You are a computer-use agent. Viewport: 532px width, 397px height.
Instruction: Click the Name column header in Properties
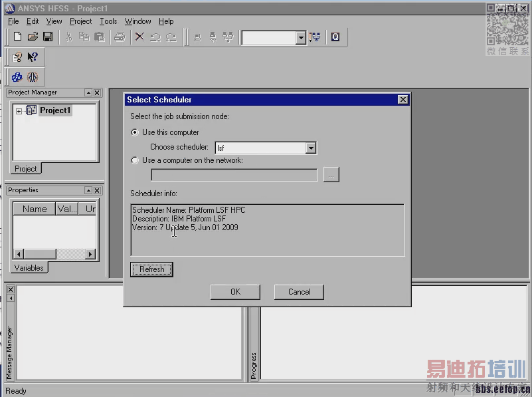point(35,209)
